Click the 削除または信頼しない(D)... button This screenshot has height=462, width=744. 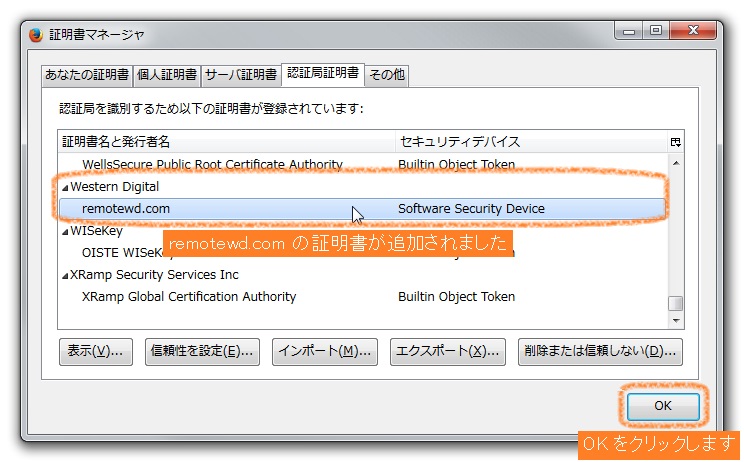(x=600, y=351)
